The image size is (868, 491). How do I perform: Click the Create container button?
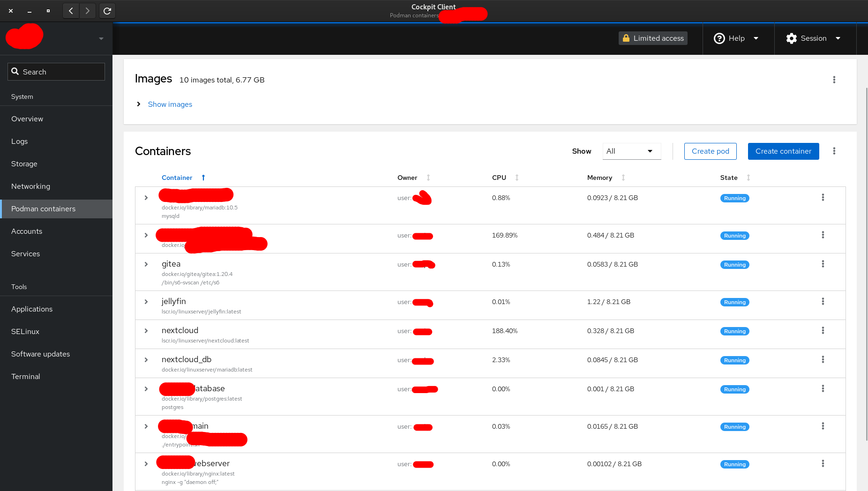tap(783, 151)
